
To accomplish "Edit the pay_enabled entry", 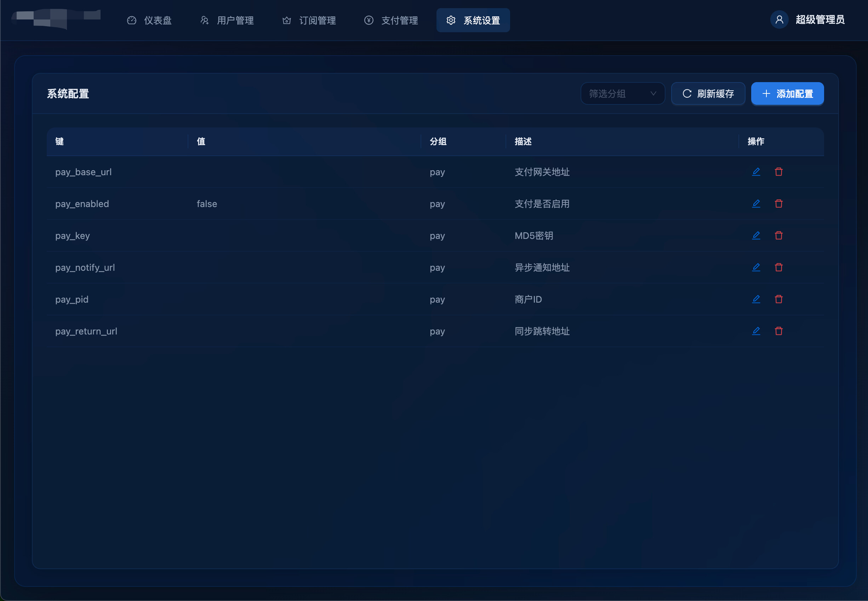I will 756,204.
